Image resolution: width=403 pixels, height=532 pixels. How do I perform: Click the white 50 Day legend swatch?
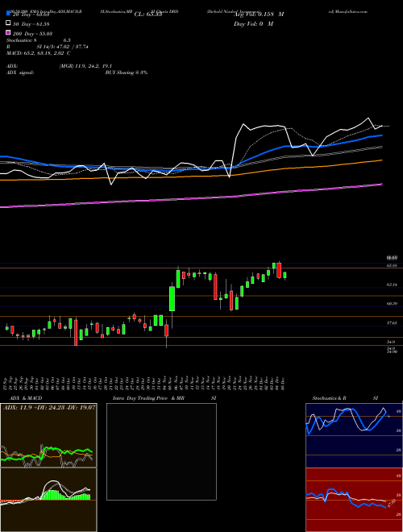coord(8,23)
